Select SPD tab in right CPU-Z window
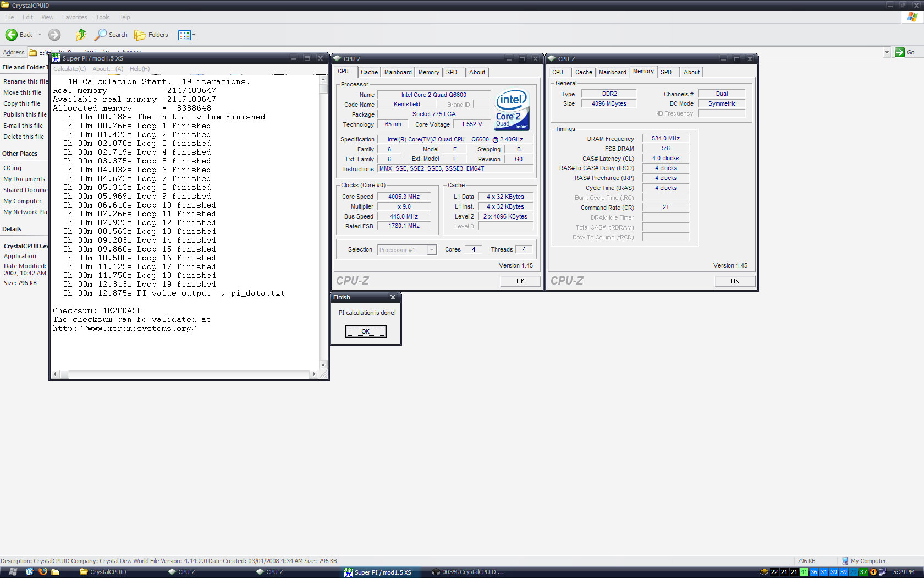This screenshot has width=924, height=578. (x=666, y=72)
